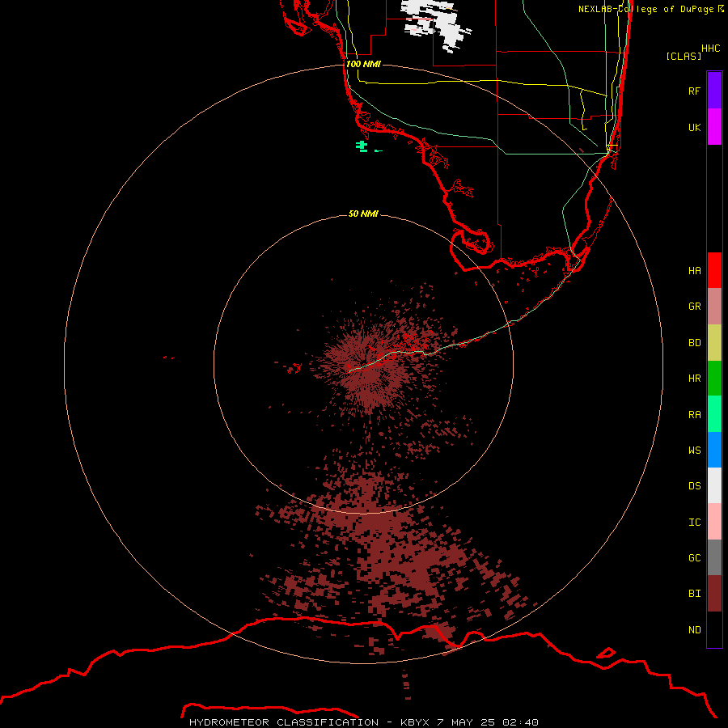Viewport: 728px width, 728px height.
Task: Click the WS legend label
Action: (x=694, y=450)
